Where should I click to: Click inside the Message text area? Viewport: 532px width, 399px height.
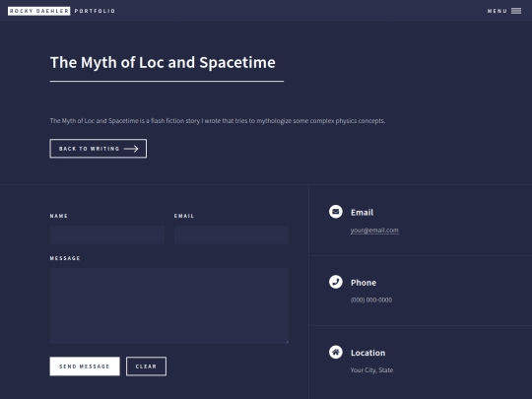point(169,305)
